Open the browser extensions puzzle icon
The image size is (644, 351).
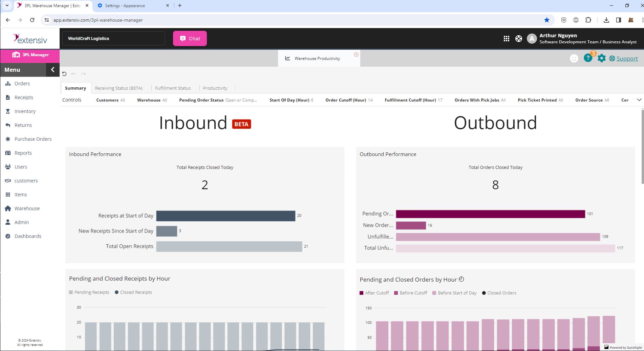[588, 20]
